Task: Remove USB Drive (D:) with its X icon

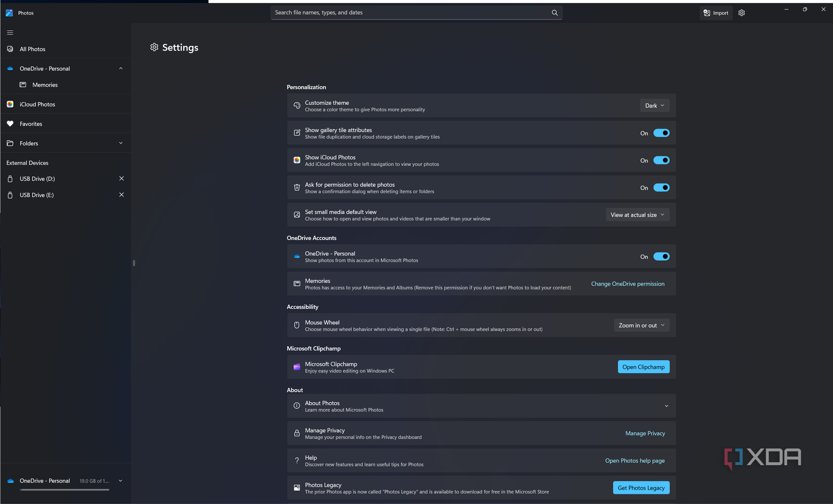Action: pos(121,179)
